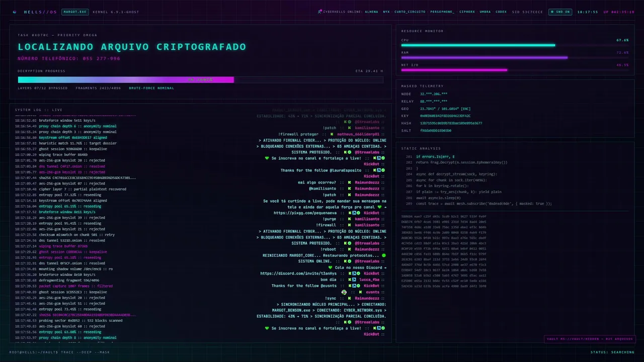
Task: Click the CPU usage bar
Action: tap(515, 45)
